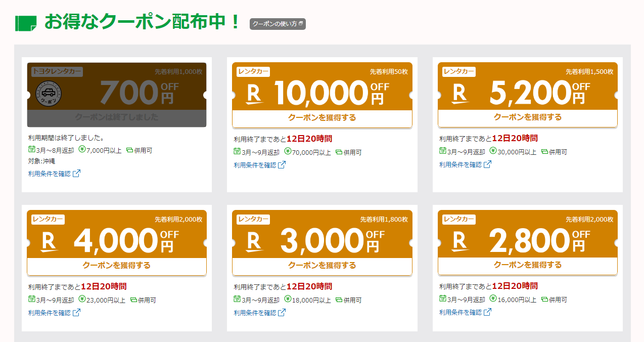Click 23,000円以上 minimum spend text

(x=106, y=300)
